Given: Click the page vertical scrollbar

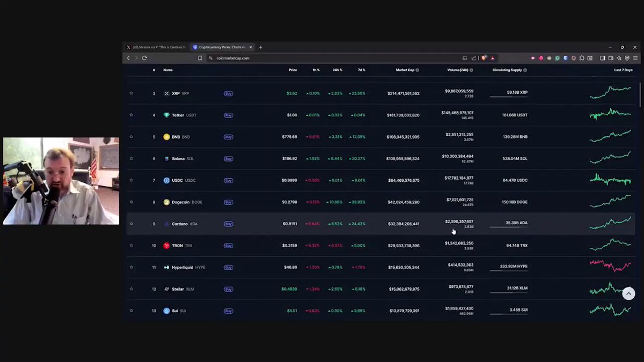Looking at the screenshot, I should pyautogui.click(x=640, y=94).
